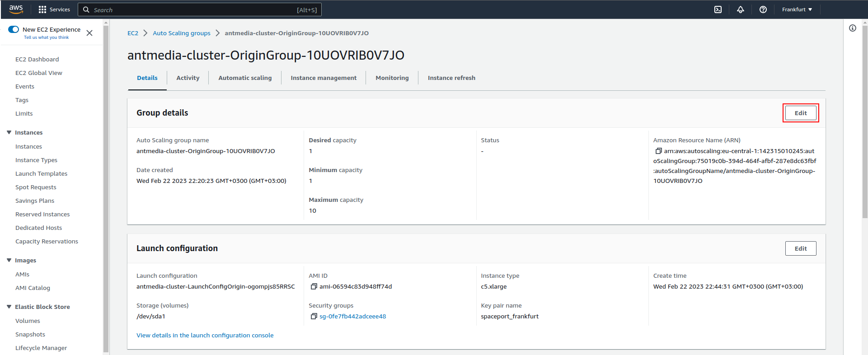Open Instance Types
This screenshot has height=355, width=868.
36,160
